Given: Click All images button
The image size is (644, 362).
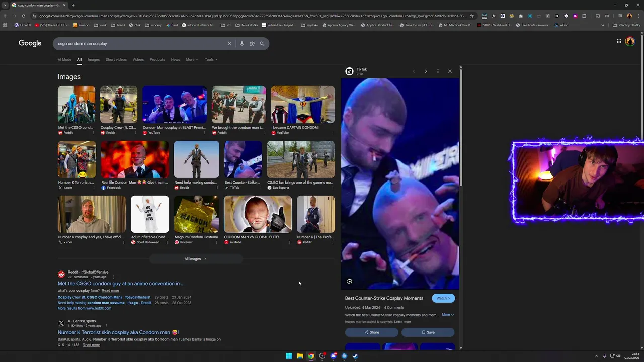Looking at the screenshot, I should point(196,259).
